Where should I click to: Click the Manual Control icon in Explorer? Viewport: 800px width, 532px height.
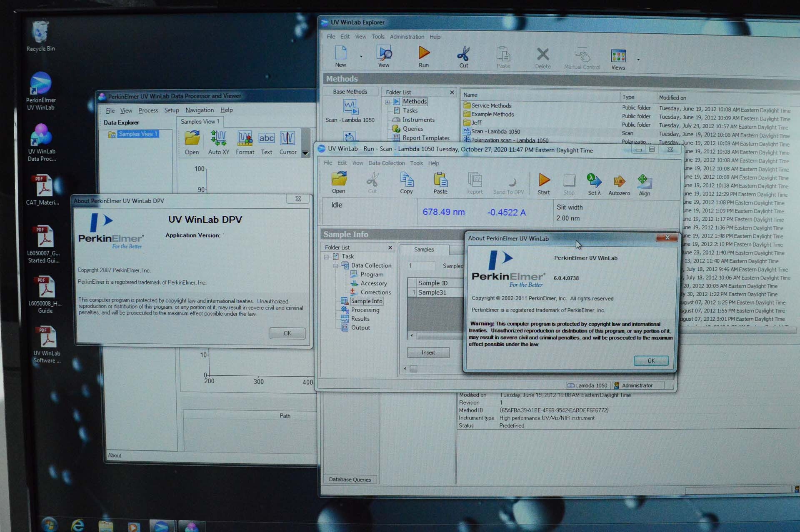[582, 55]
